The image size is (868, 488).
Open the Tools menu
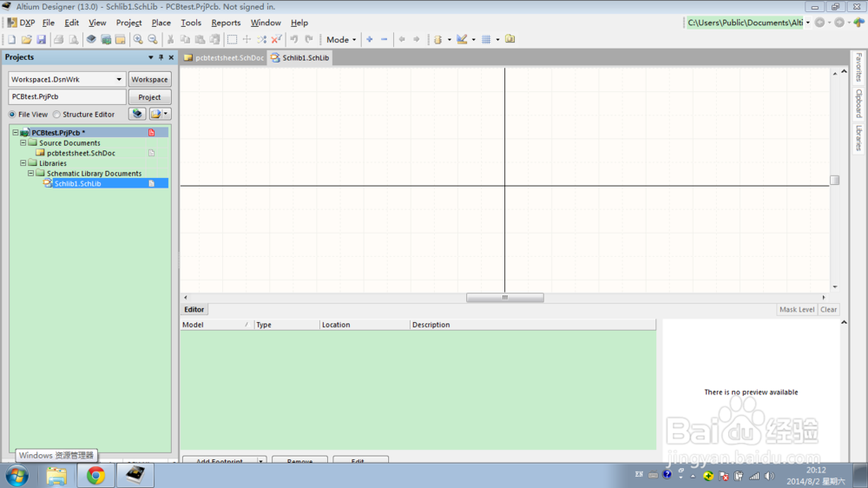[191, 23]
